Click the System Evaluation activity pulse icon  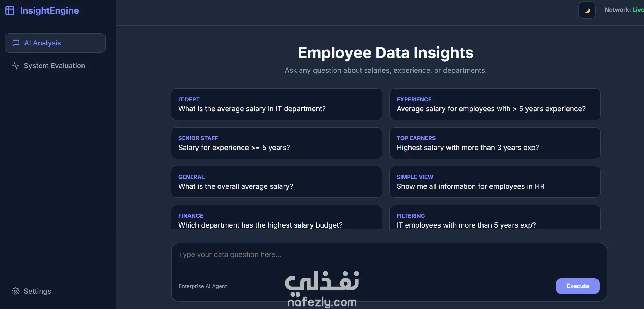[15, 66]
